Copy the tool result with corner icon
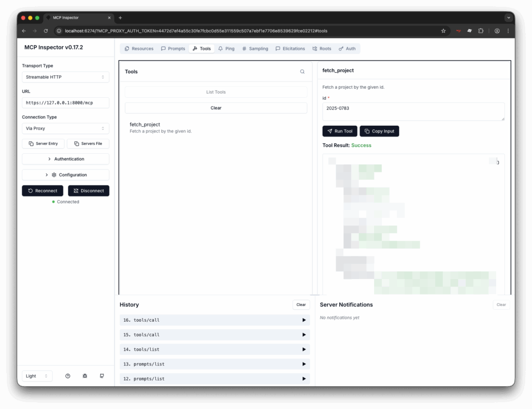This screenshot has height=409, width=532. [x=497, y=162]
